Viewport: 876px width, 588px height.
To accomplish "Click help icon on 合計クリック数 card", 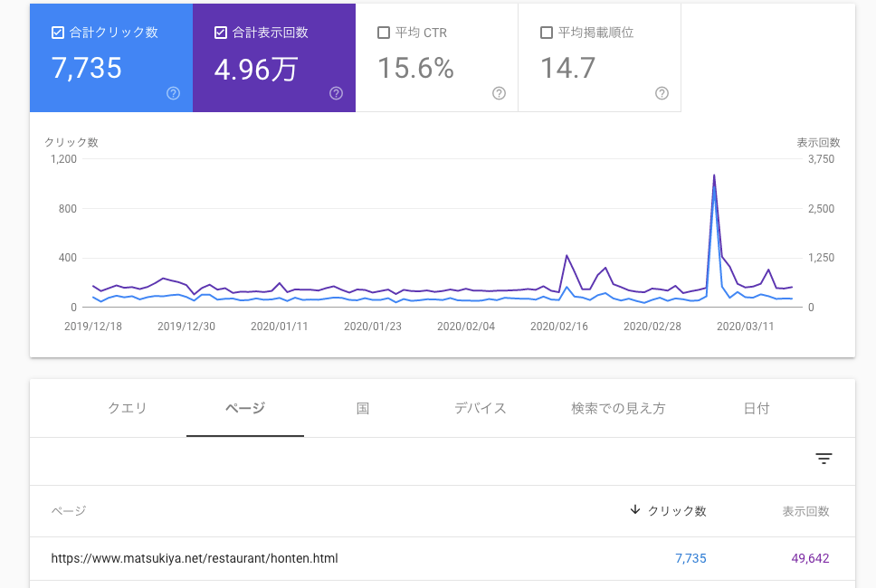I will 174,93.
